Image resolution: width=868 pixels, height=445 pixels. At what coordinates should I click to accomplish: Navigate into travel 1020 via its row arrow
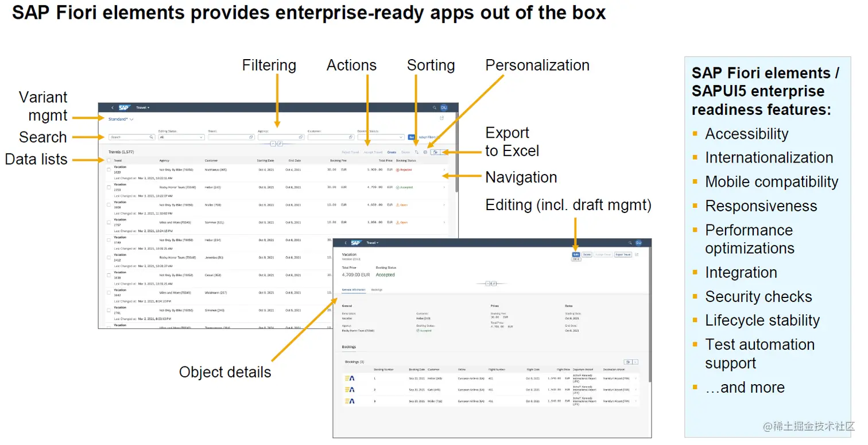click(444, 169)
